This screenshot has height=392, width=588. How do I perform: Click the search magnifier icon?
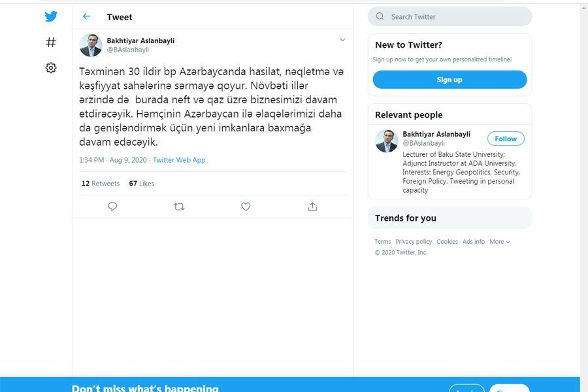(x=380, y=16)
